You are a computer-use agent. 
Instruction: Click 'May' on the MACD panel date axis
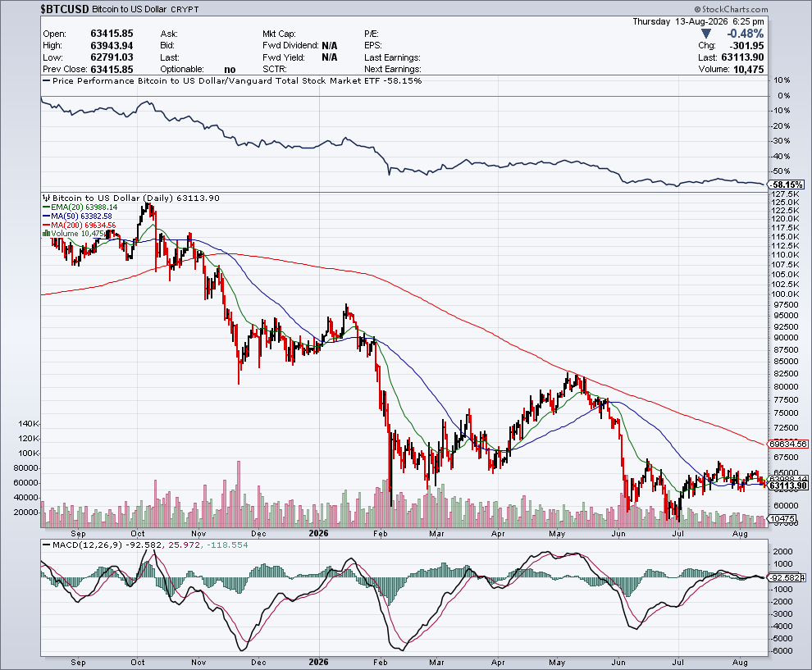pos(557,663)
